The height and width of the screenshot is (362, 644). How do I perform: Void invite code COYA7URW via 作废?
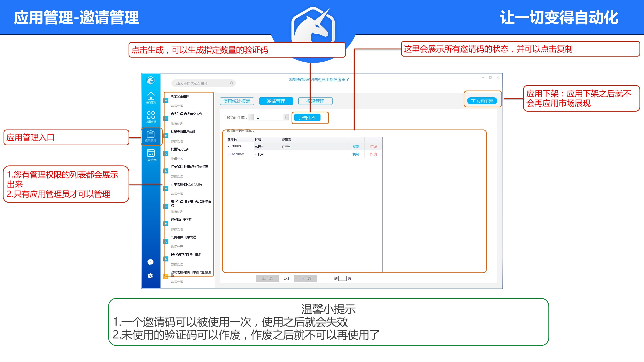373,154
